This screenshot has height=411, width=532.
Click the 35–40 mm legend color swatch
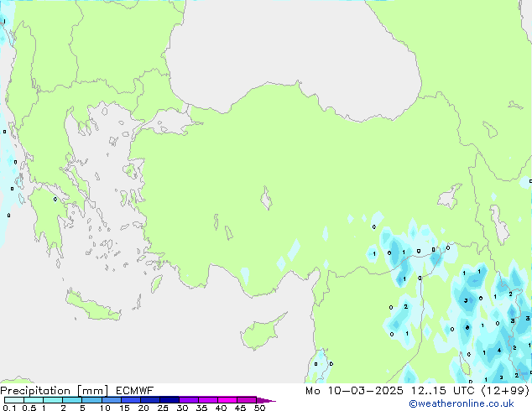(208, 400)
